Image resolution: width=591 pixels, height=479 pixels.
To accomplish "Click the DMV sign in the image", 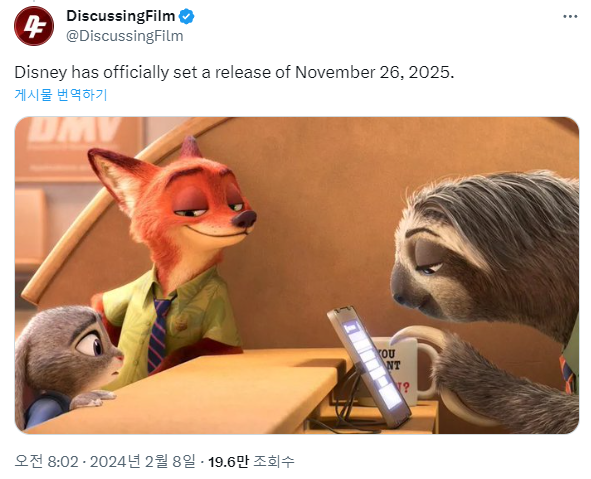I will click(x=75, y=130).
